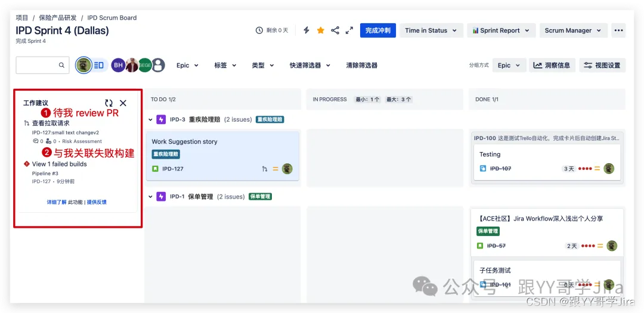The width and height of the screenshot is (644, 313).
Task: Click the purple epic icon of IPD-1
Action: (x=162, y=196)
